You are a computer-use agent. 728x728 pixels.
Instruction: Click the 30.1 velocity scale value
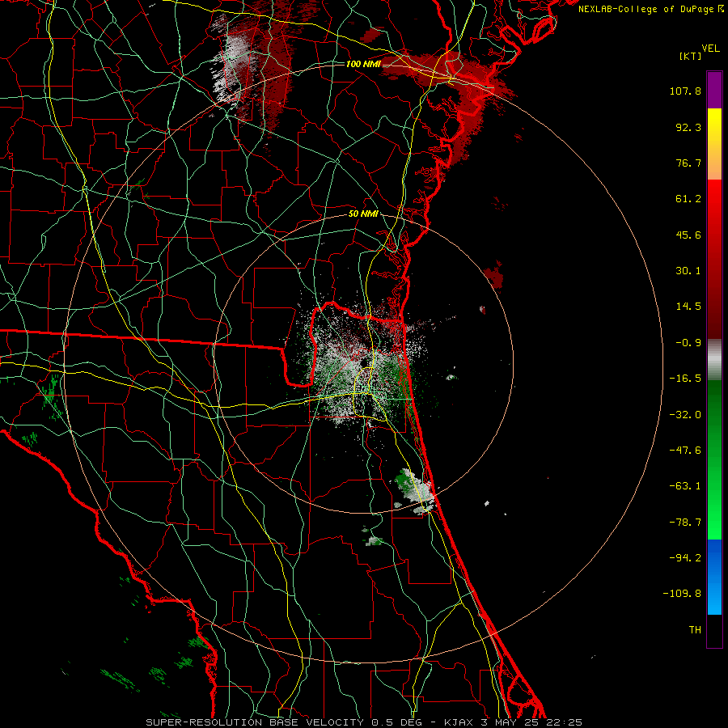click(x=688, y=271)
